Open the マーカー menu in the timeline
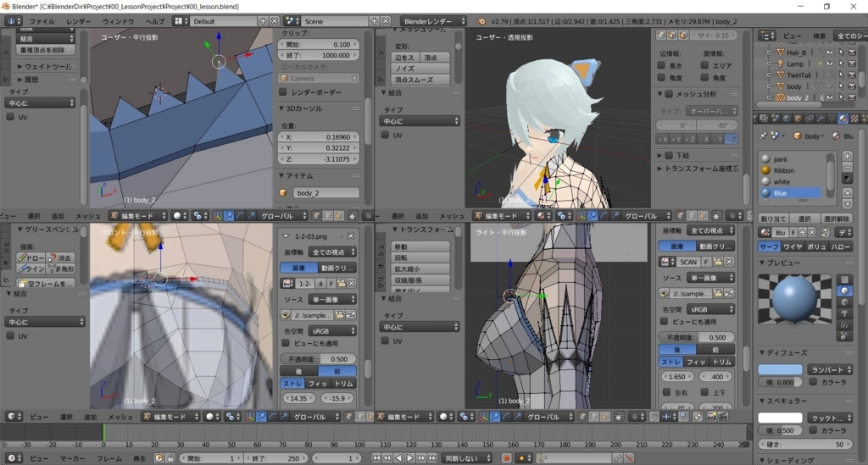Screen dimensions: 868x465 73,458
